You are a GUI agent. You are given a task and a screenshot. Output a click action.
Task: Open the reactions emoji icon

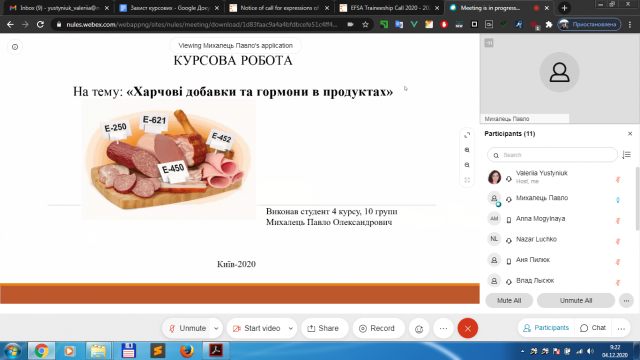click(x=419, y=329)
